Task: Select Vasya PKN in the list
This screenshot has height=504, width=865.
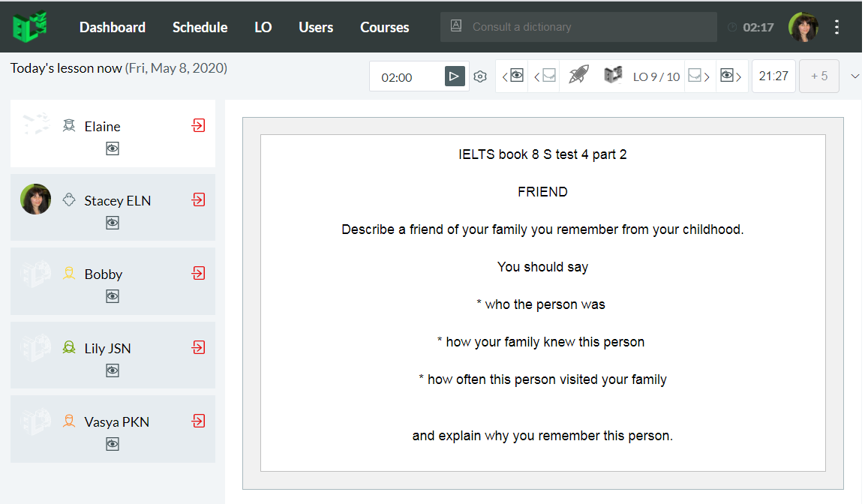Action: point(113,429)
